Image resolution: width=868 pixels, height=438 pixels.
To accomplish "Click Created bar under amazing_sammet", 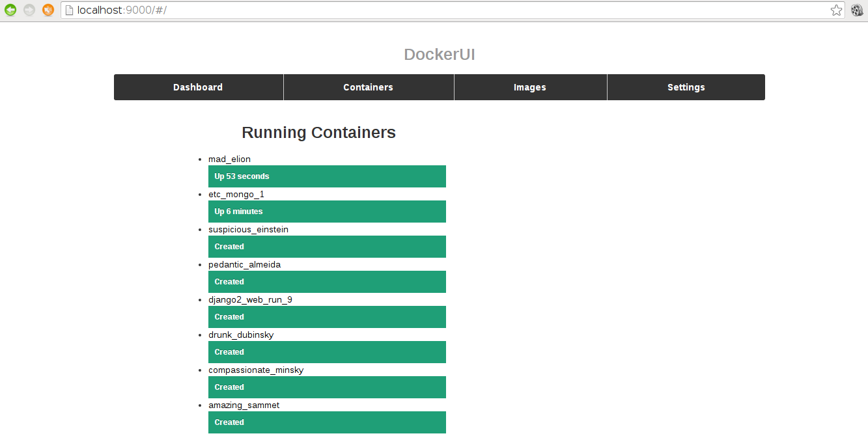I will point(327,422).
